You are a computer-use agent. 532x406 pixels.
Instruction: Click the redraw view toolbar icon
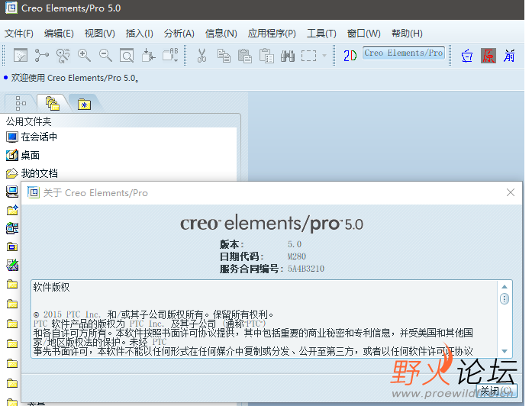pos(21,55)
